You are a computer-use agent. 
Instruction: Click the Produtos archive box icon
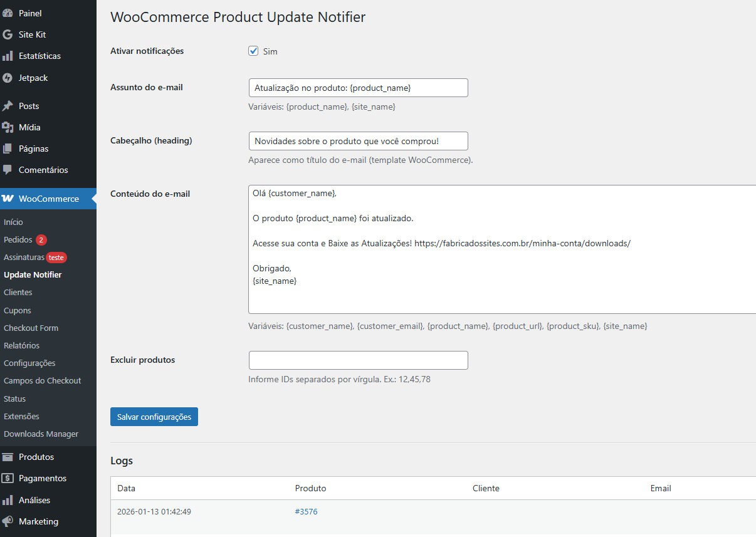point(8,457)
